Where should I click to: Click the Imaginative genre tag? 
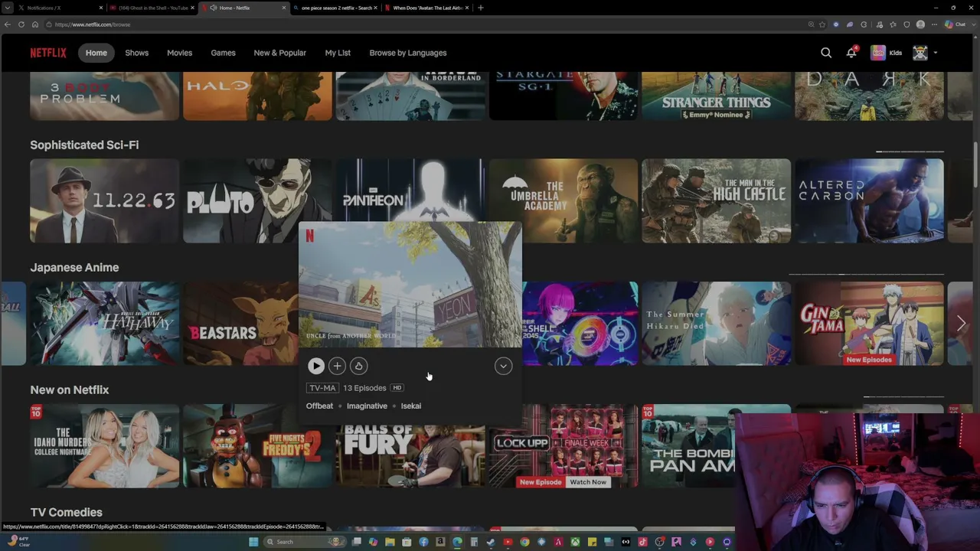(x=367, y=406)
